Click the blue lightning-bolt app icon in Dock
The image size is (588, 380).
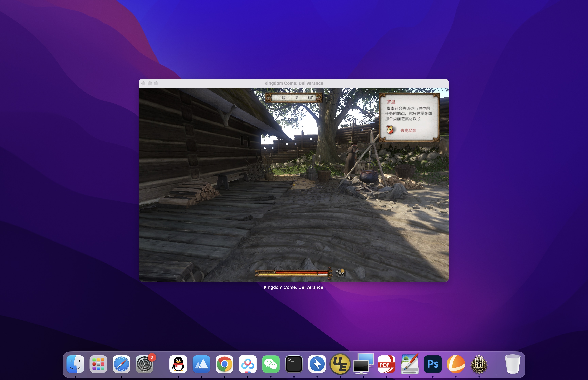pyautogui.click(x=317, y=364)
